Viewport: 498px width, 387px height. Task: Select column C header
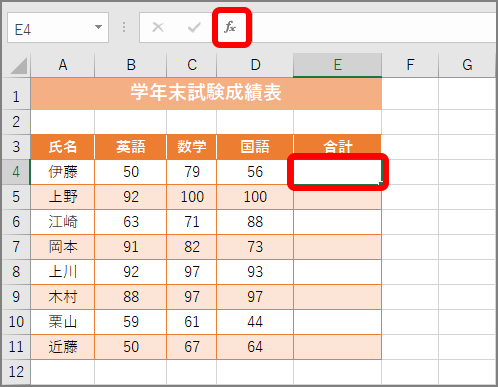(192, 65)
